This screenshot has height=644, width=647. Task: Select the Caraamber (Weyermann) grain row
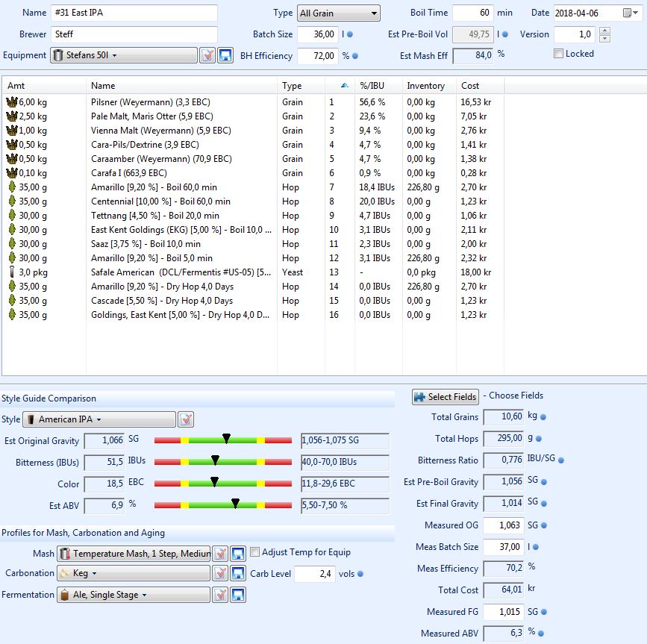(x=252, y=159)
